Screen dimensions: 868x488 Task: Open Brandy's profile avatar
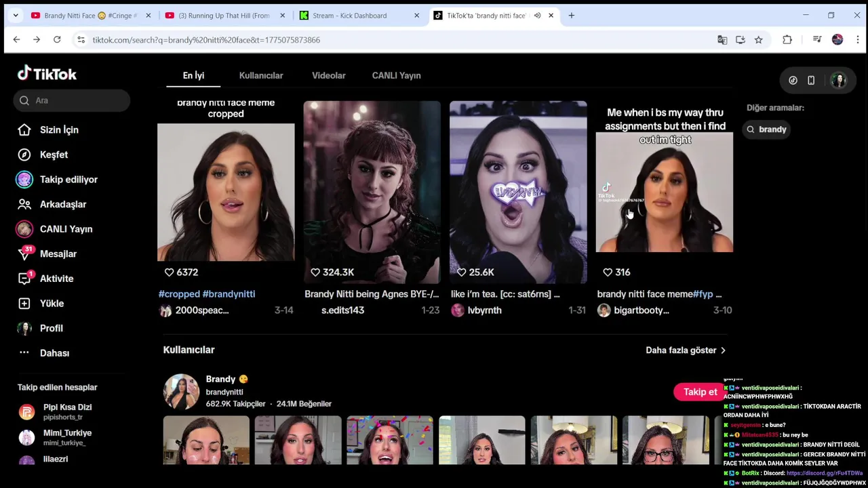[181, 391]
